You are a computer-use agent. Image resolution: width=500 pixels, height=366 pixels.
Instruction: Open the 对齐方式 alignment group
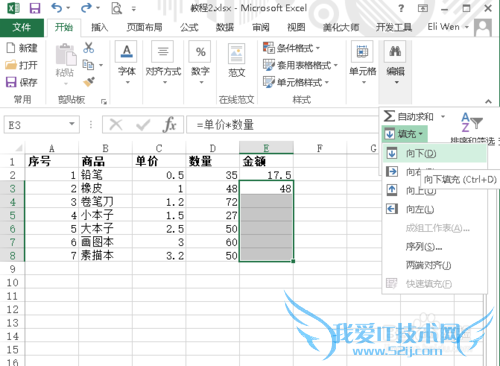[163, 62]
